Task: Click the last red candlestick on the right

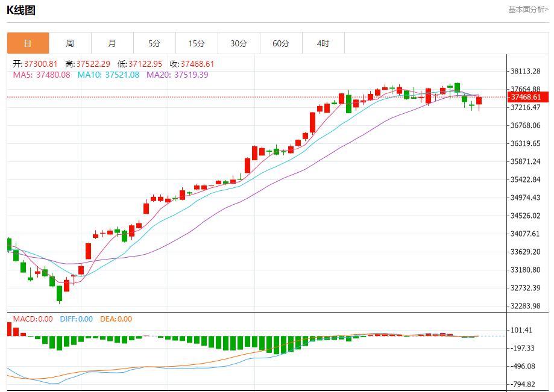Action: tap(479, 101)
